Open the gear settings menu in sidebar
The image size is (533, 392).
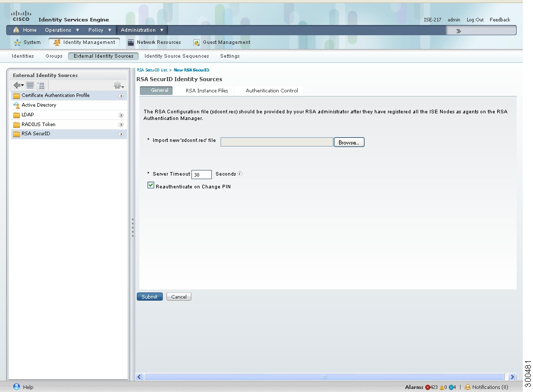point(118,85)
